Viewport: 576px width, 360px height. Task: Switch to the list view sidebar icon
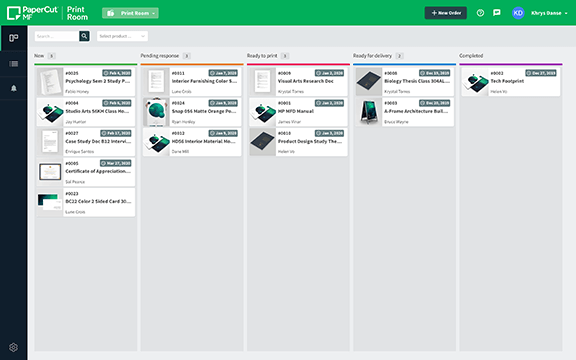[x=14, y=64]
